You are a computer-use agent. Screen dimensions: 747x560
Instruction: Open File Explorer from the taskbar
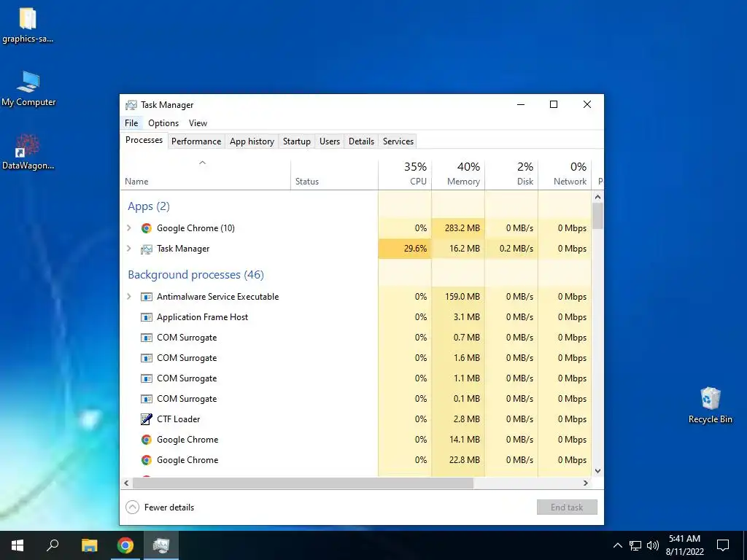click(89, 545)
